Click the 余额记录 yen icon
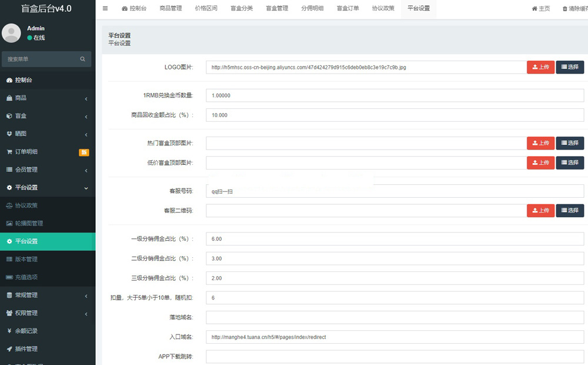588x365 pixels. tap(9, 331)
